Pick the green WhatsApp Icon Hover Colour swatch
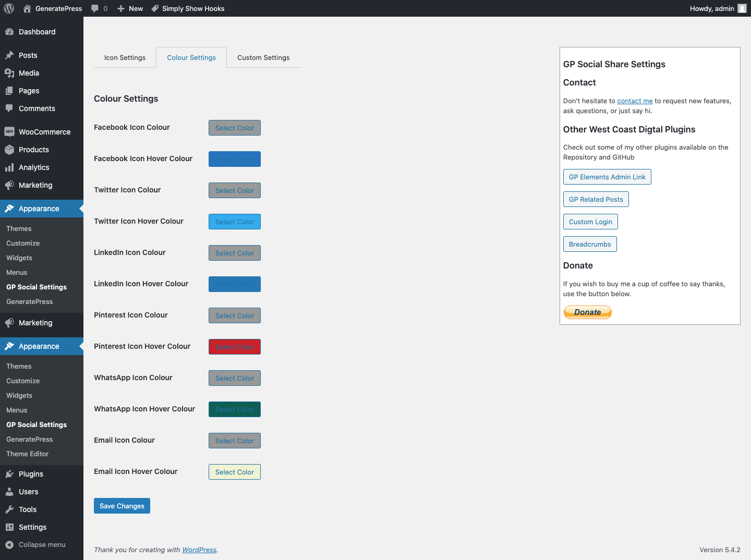The height and width of the screenshot is (560, 751). [235, 409]
